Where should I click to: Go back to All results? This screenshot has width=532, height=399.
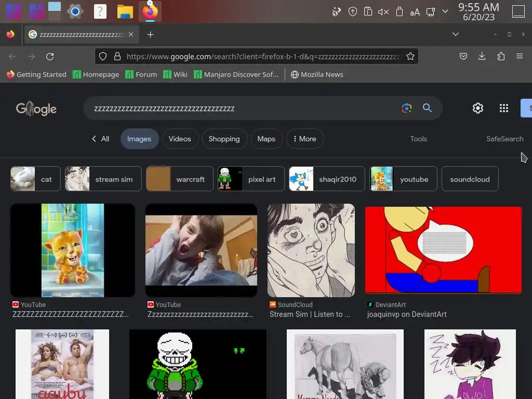100,139
